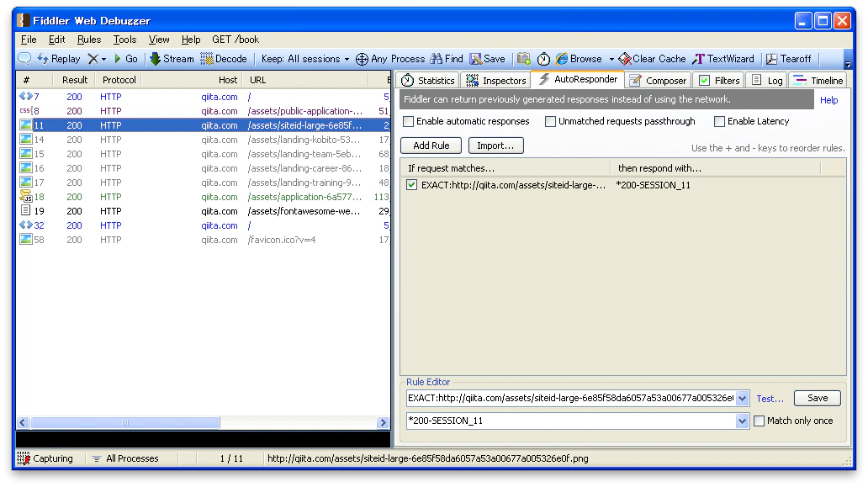868x487 pixels.
Task: Expand the Browse dropdown arrow
Action: tap(611, 59)
